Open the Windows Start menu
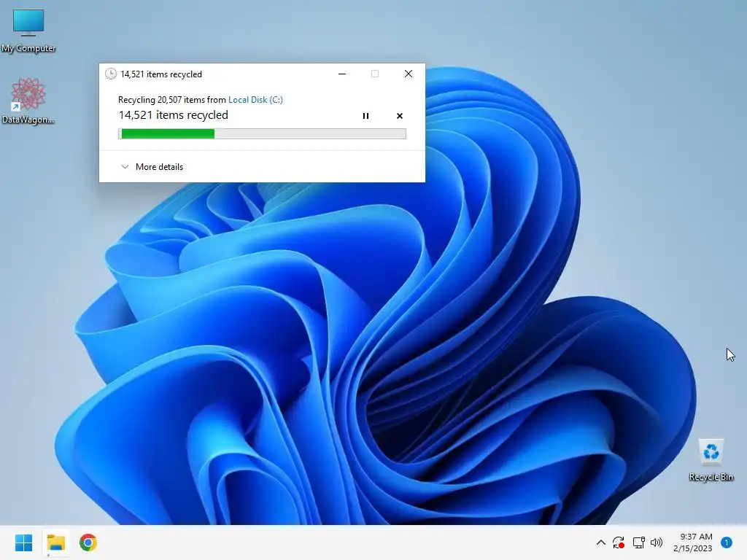The width and height of the screenshot is (747, 560). (x=23, y=542)
